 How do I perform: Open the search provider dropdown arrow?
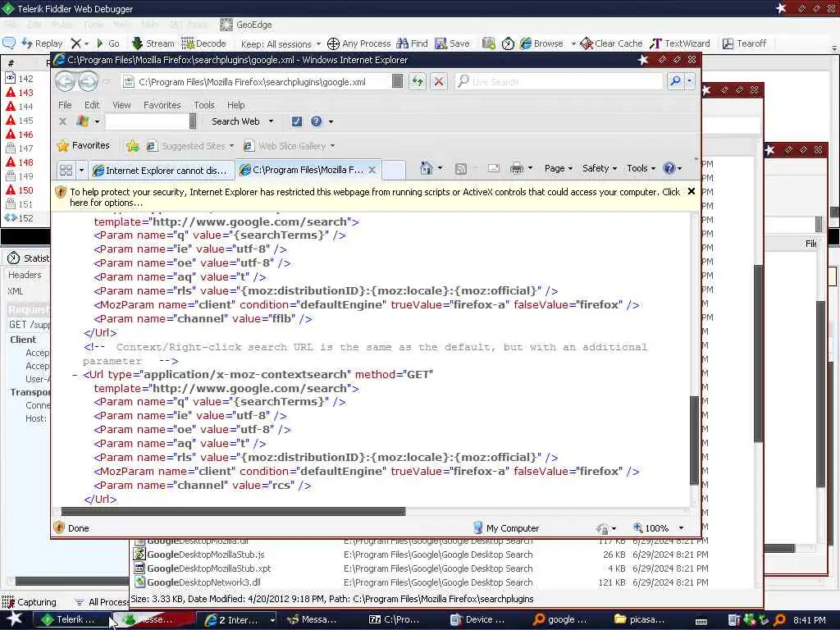coord(689,81)
